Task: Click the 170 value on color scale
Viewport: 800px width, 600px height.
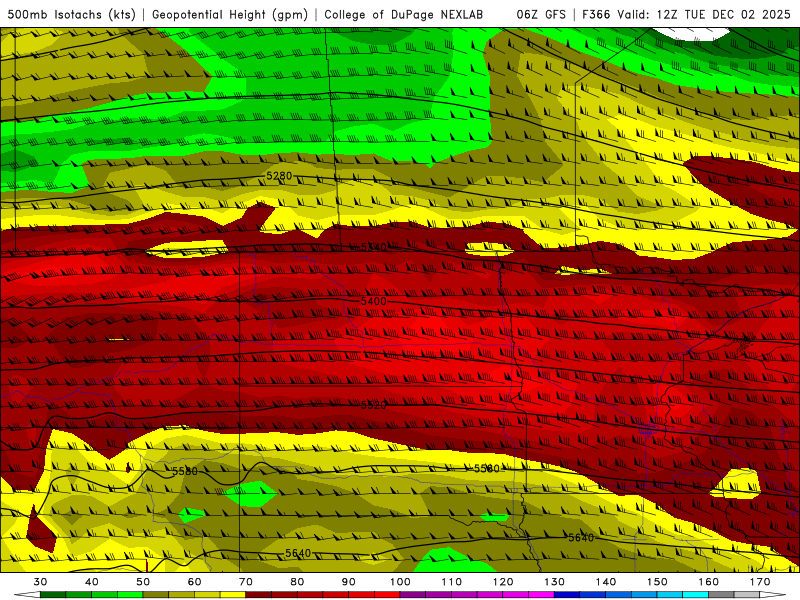Action: coord(760,582)
